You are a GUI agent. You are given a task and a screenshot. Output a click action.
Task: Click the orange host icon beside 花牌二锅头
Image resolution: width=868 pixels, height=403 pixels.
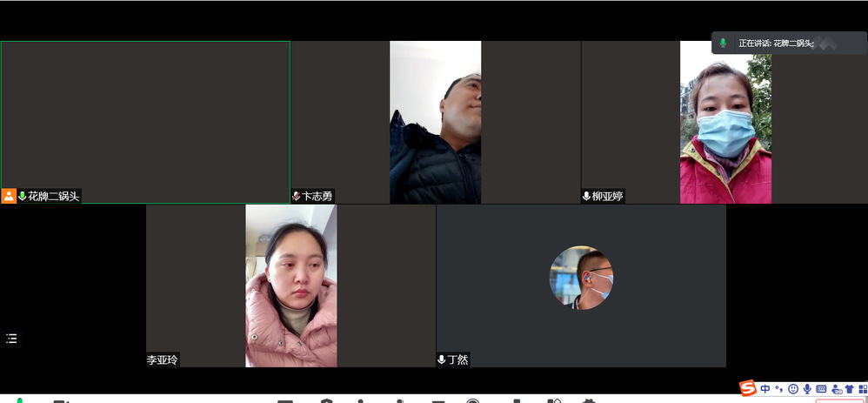(9, 196)
